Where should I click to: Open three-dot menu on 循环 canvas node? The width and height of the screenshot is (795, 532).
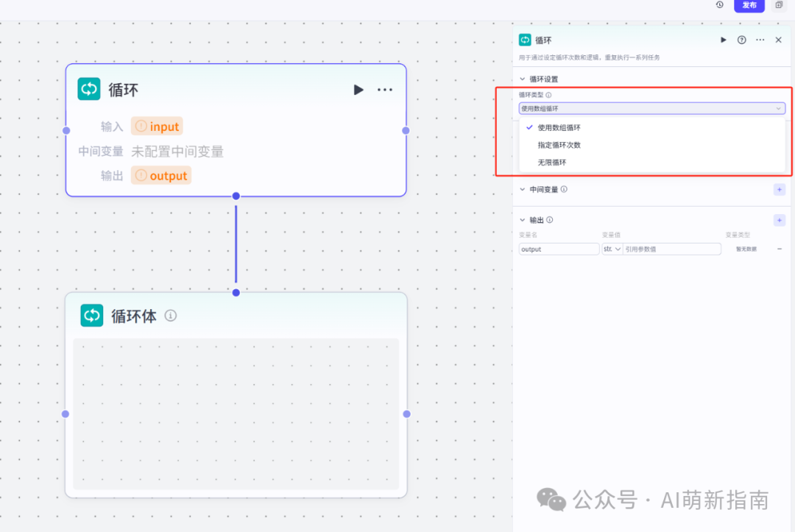[385, 90]
